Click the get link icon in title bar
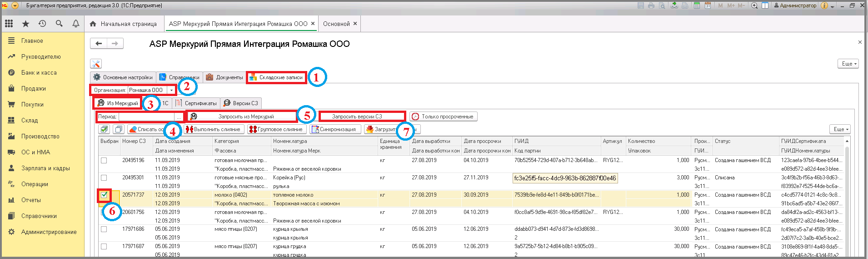 tap(674, 5)
